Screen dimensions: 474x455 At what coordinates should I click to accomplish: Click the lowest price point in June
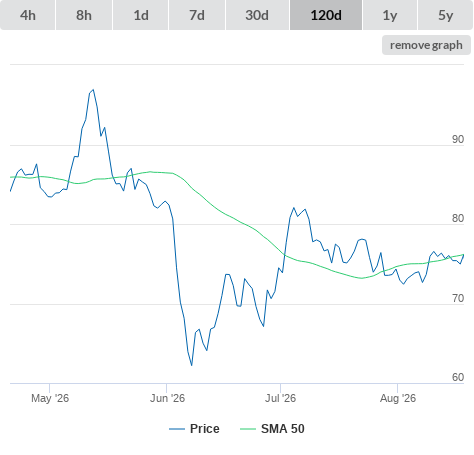point(192,365)
